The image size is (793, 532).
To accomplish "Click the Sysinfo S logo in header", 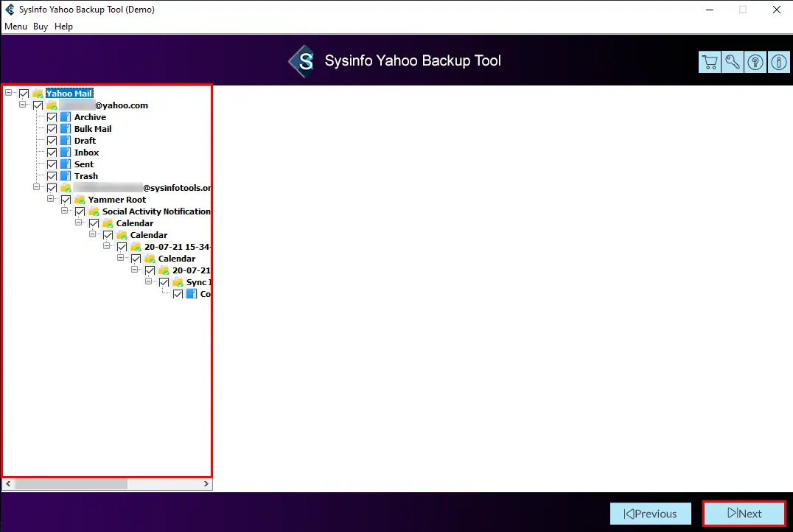I will [302, 61].
